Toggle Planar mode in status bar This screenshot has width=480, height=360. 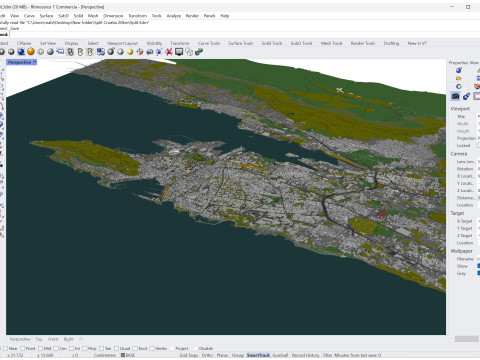222,355
